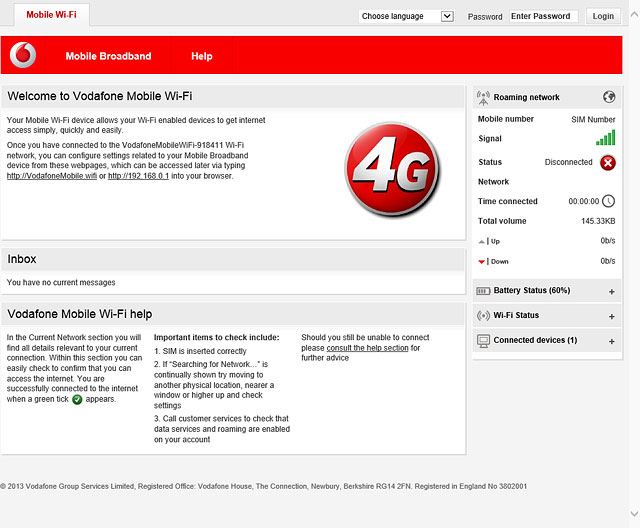640x528 pixels.
Task: Open the http://192.168.0.1 link
Action: coord(138,176)
